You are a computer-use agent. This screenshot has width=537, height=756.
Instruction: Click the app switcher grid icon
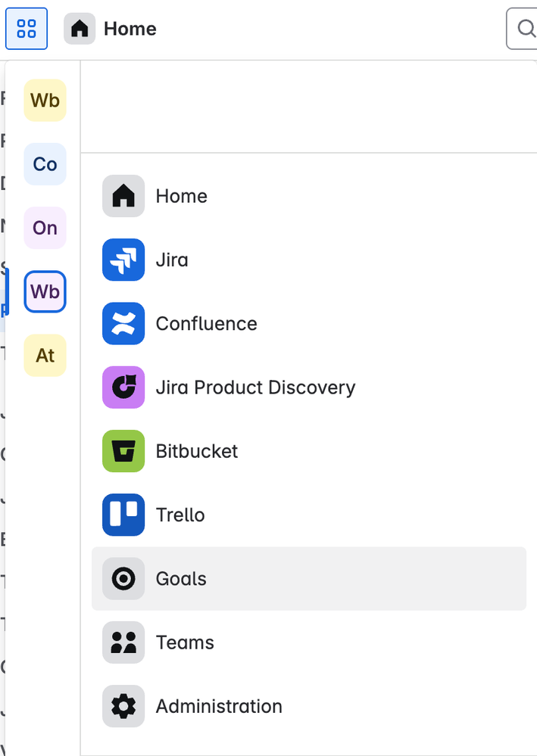coord(27,29)
